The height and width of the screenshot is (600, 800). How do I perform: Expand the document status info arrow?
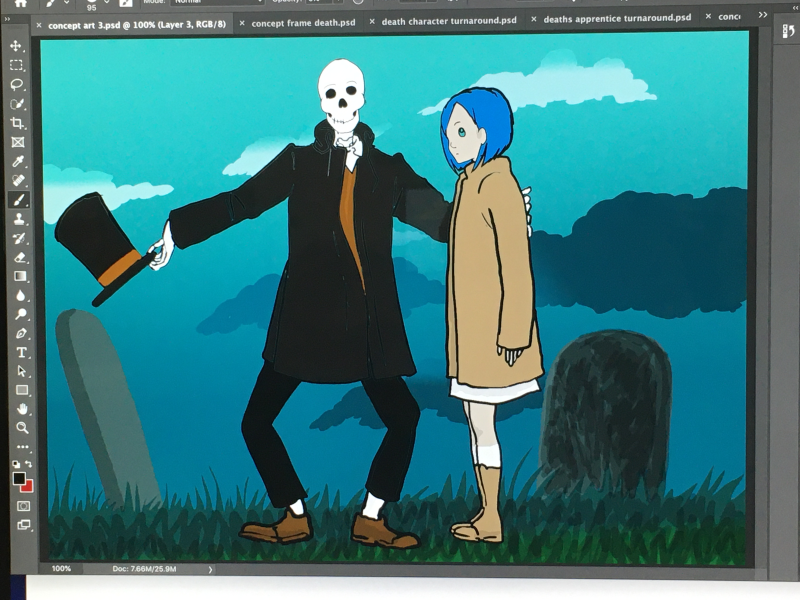tap(210, 569)
